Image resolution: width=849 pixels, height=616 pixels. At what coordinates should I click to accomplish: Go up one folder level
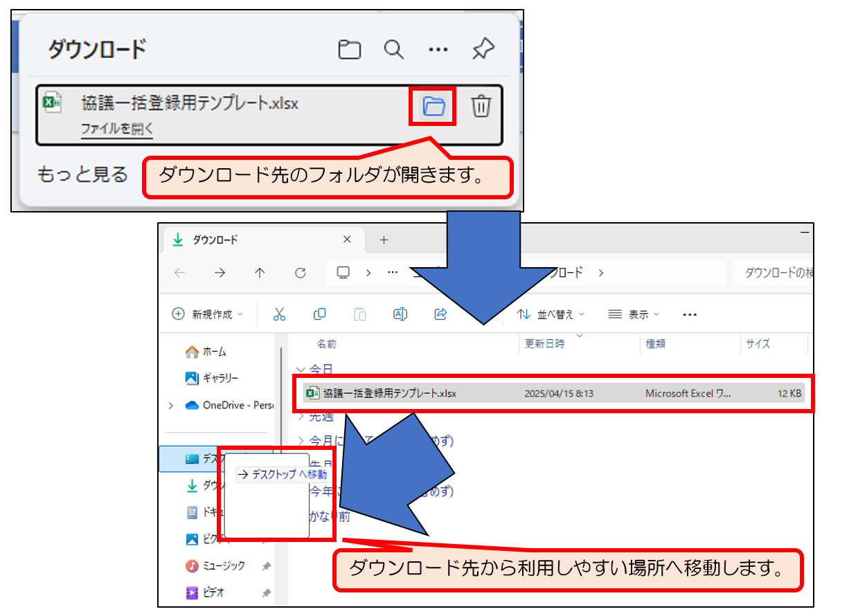(x=260, y=273)
